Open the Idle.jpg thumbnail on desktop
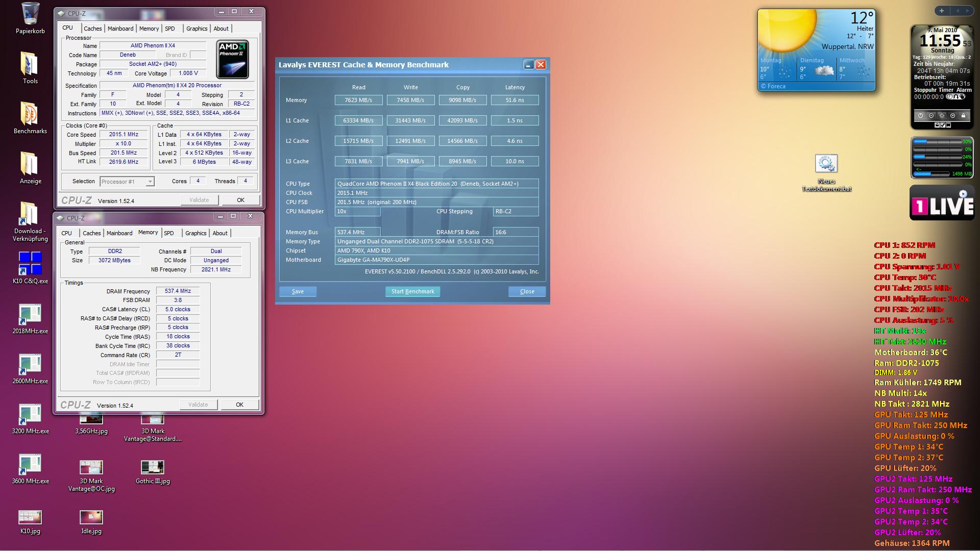This screenshot has height=551, width=980. (91, 517)
